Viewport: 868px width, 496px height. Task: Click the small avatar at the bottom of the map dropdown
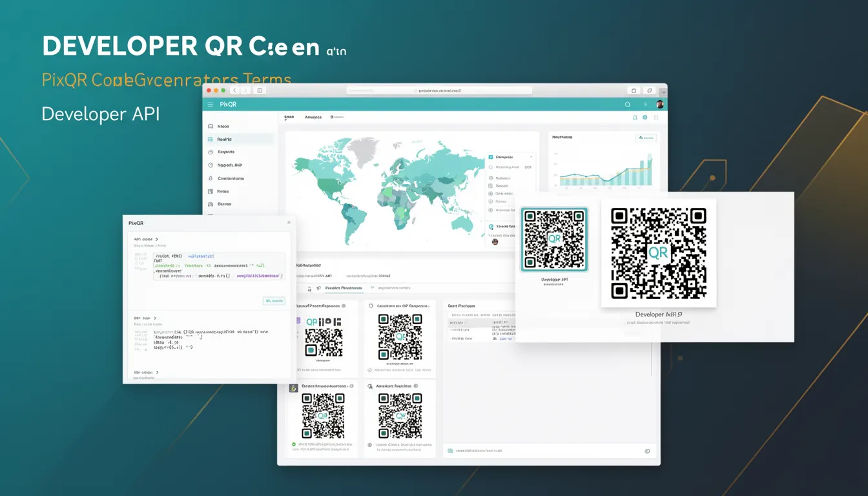pos(495,242)
